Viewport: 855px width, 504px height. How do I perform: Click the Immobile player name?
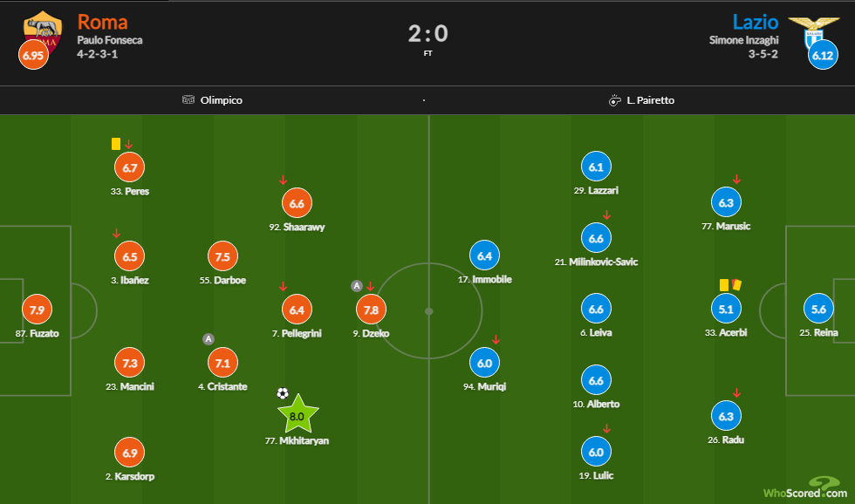click(x=484, y=280)
